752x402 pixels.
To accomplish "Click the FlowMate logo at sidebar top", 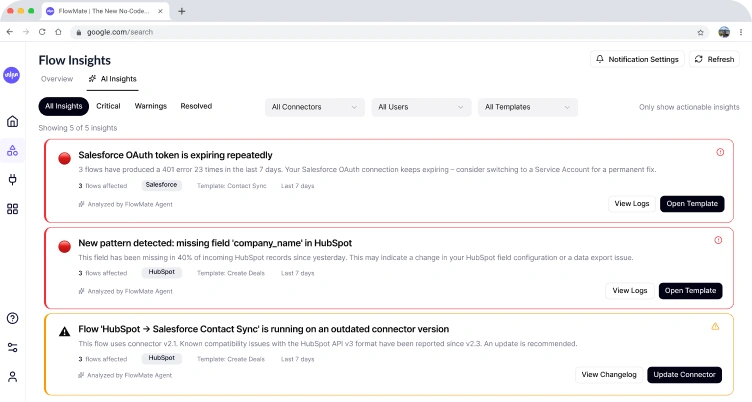I will pos(12,74).
